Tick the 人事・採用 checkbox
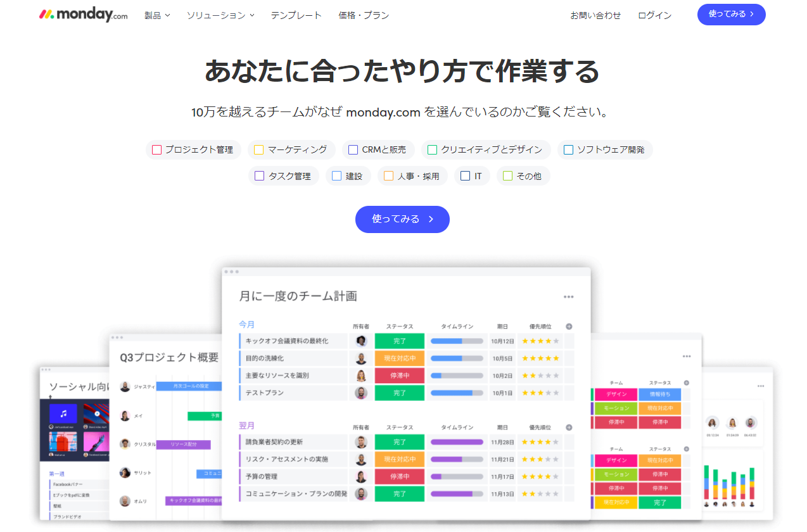The width and height of the screenshot is (807, 532). click(x=388, y=176)
